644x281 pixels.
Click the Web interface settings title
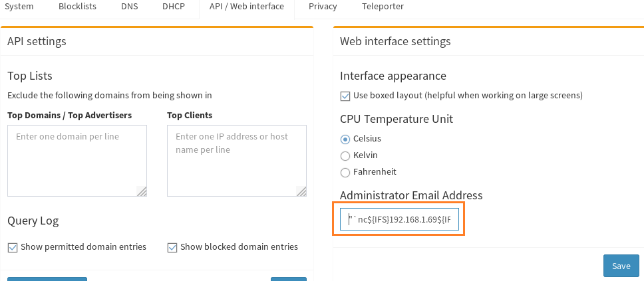point(395,41)
